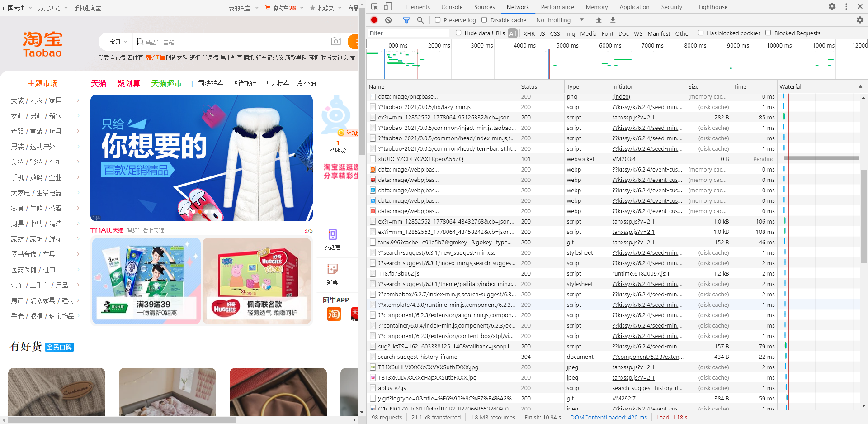Viewport: 868px width, 424px height.
Task: Toggle Preserve log checkbox
Action: [438, 20]
